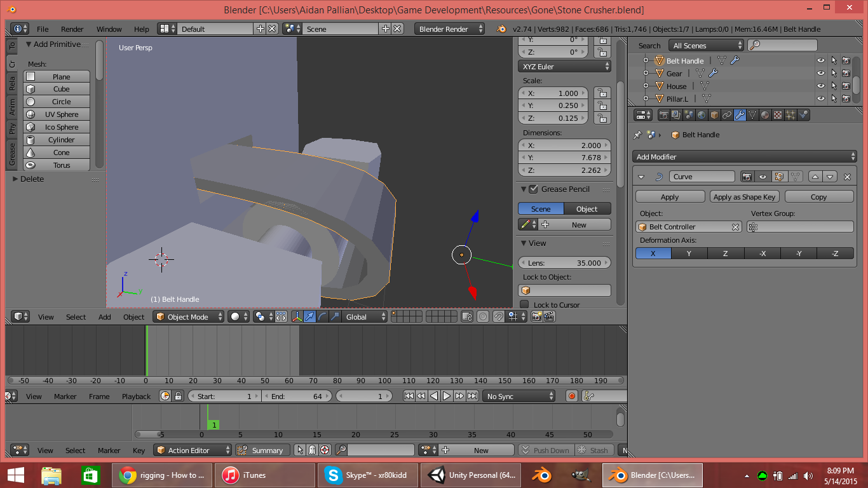Open the 3D viewport Add menu
The height and width of the screenshot is (488, 868).
105,317
